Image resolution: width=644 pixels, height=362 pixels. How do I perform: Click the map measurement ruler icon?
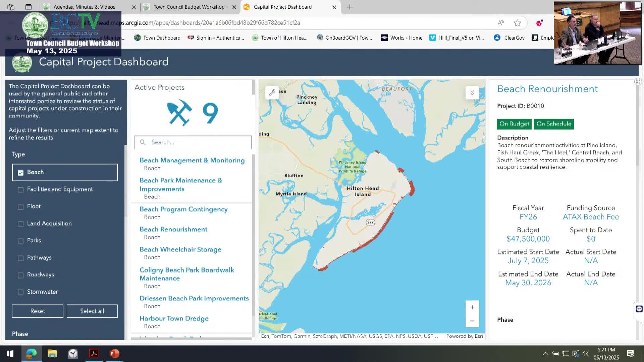tap(272, 93)
